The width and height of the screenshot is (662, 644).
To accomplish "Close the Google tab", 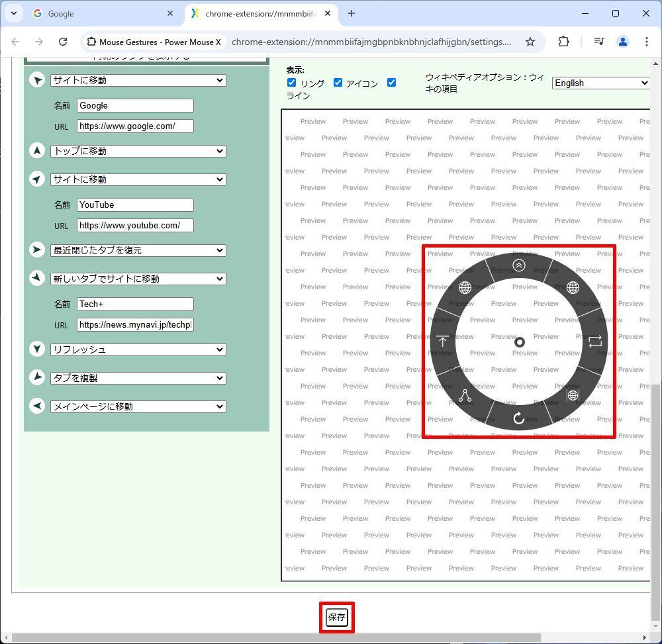I will (170, 13).
